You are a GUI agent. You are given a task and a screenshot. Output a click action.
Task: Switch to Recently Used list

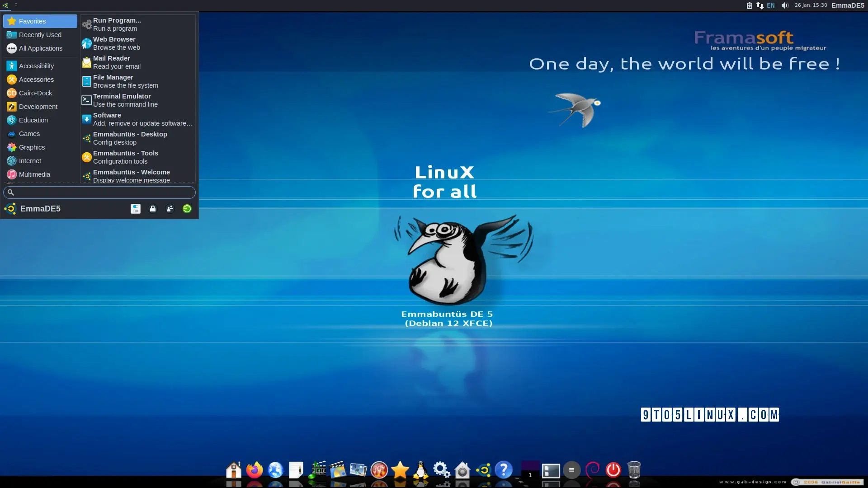[40, 35]
